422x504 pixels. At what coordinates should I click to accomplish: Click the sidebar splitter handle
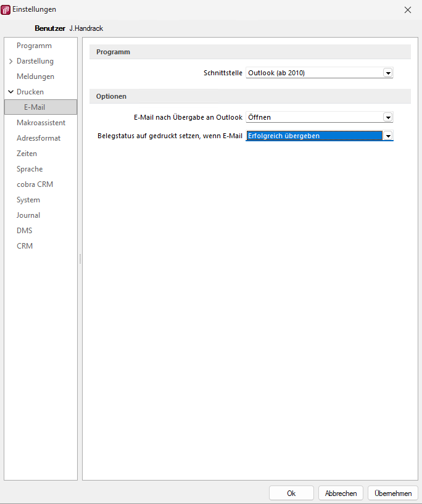coord(80,260)
